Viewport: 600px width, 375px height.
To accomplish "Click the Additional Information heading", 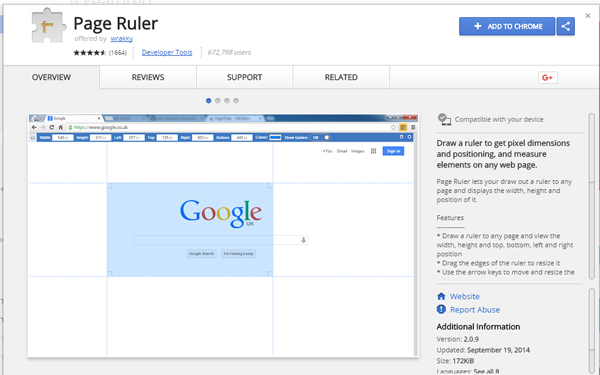I will tap(478, 327).
